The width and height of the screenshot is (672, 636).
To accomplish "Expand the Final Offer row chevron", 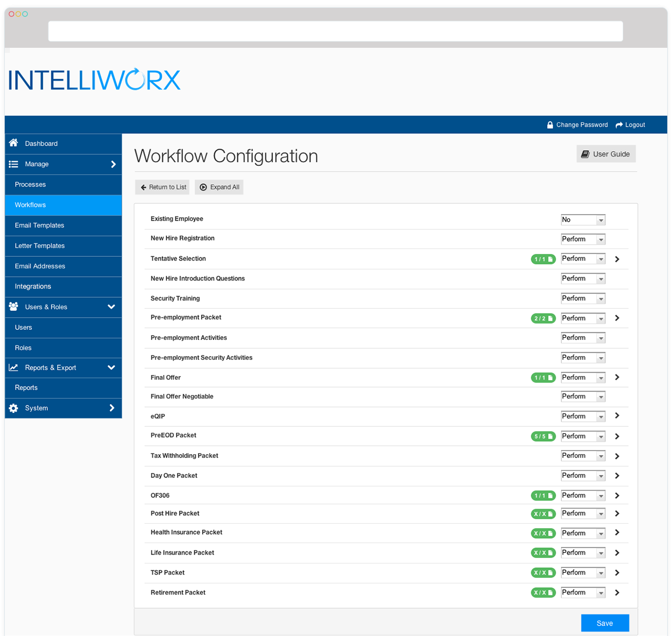I will pos(617,377).
